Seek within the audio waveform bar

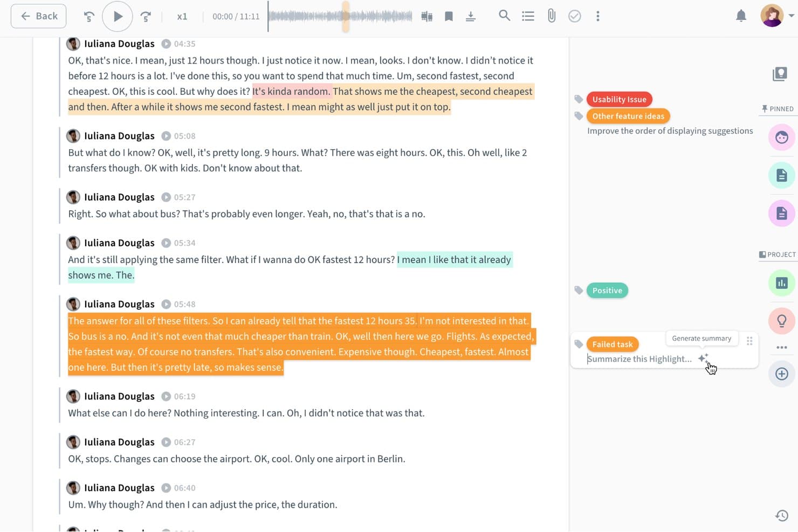tap(340, 16)
